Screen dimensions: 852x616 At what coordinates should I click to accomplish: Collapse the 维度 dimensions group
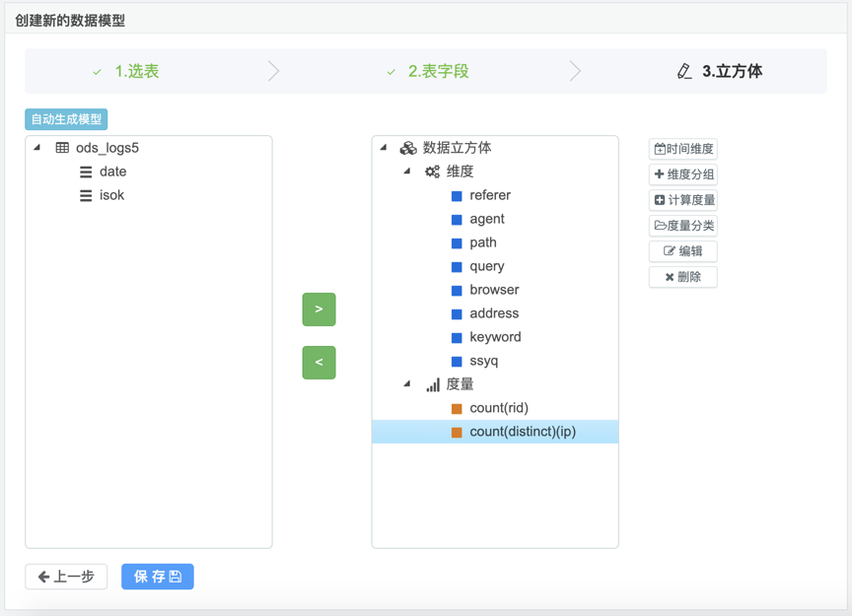407,171
